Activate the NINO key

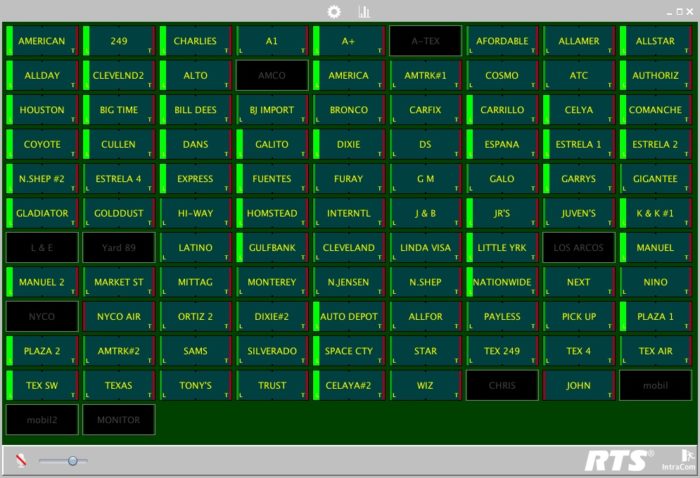tap(655, 282)
